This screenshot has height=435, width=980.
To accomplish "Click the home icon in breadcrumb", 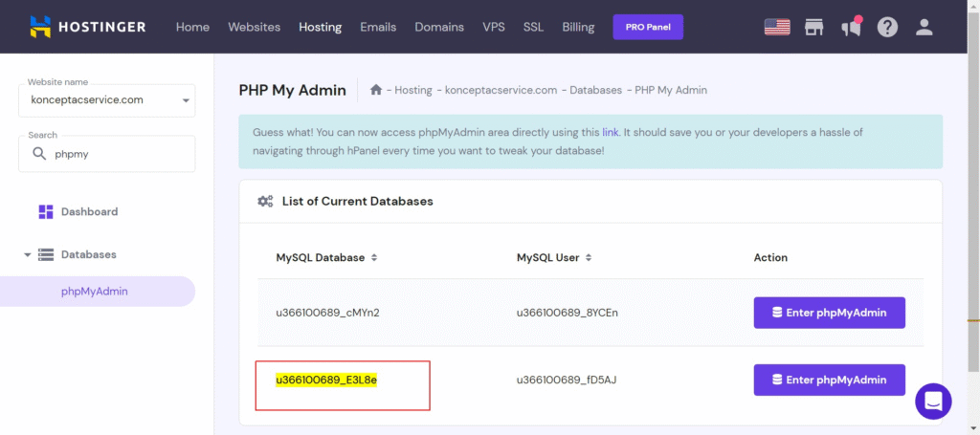I will [x=375, y=90].
